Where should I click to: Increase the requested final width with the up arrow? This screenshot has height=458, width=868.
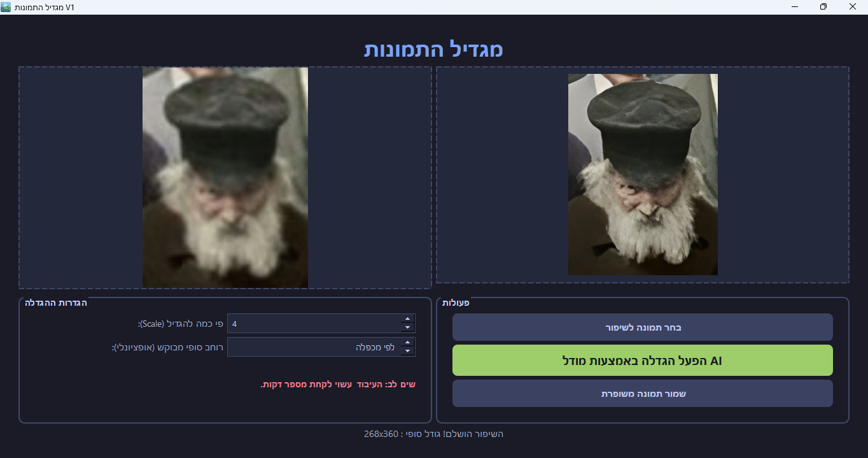tap(408, 343)
